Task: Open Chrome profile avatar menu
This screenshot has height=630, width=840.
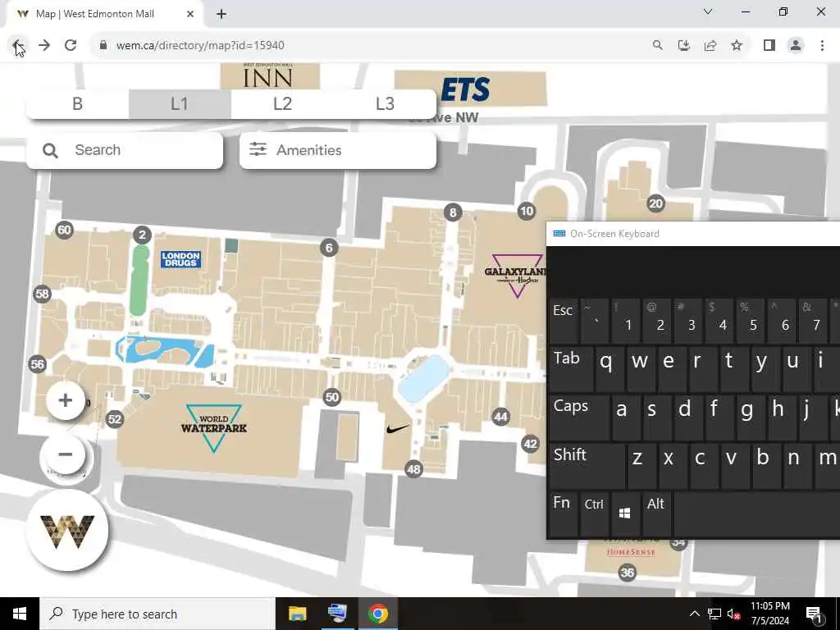Action: click(796, 46)
